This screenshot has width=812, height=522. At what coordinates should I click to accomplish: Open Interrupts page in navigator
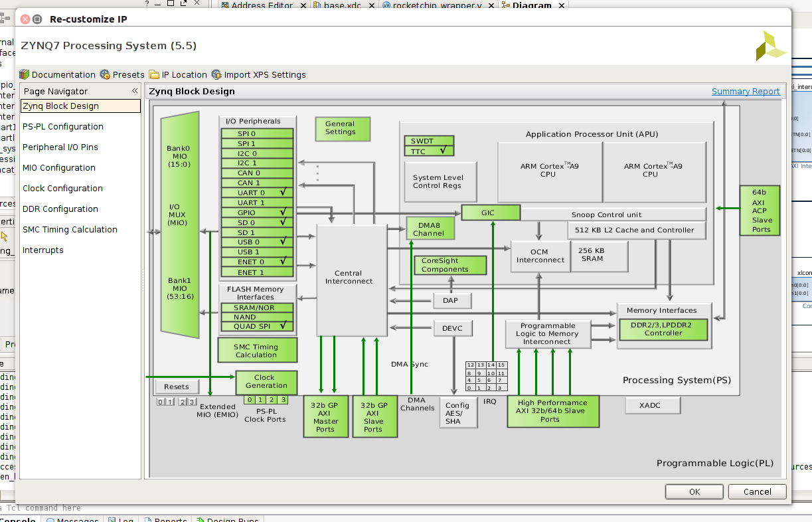pos(43,250)
